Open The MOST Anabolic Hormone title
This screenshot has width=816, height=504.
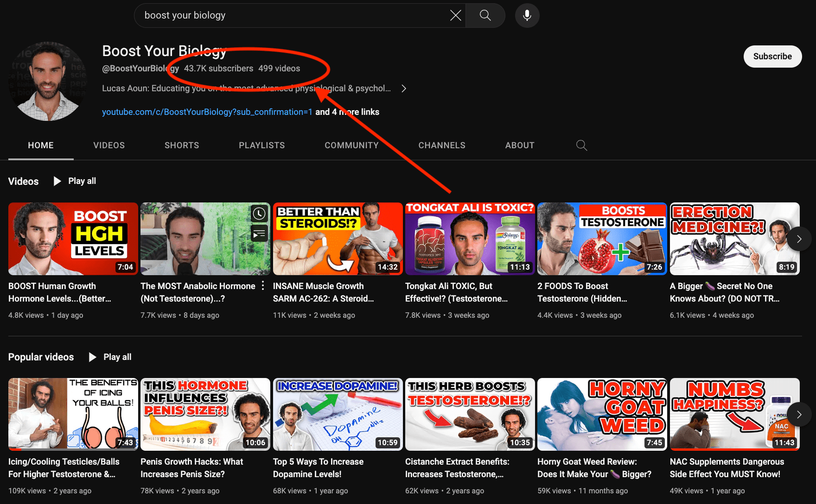point(198,292)
